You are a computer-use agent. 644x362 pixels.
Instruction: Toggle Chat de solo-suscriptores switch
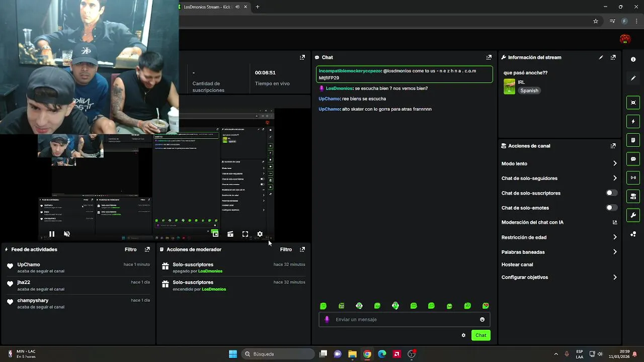pyautogui.click(x=611, y=193)
